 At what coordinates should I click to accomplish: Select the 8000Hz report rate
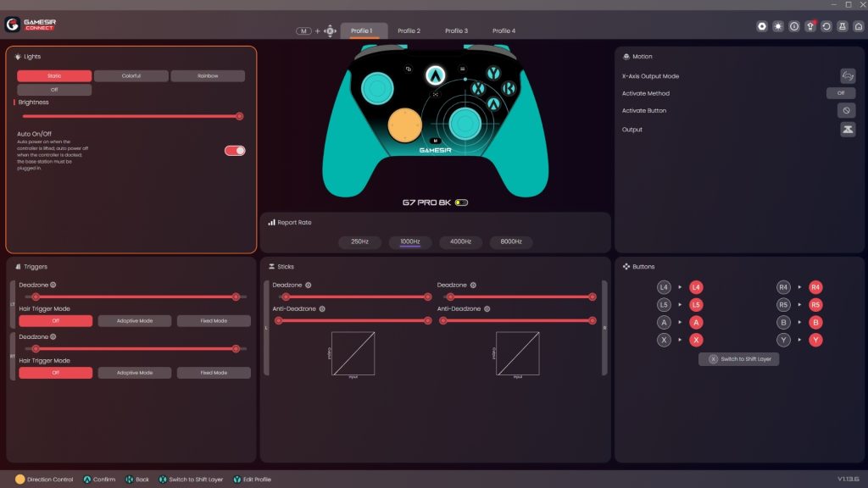pos(511,241)
